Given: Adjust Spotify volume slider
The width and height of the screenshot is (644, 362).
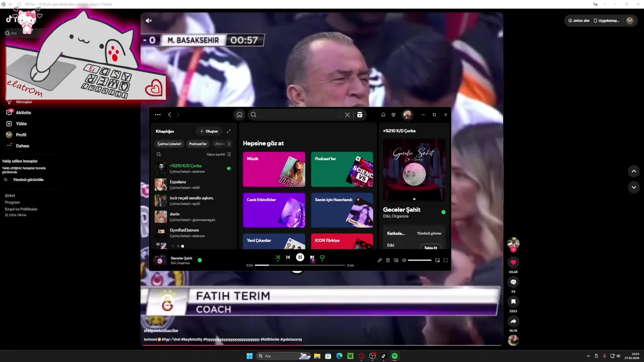Looking at the screenshot, I should tap(420, 260).
